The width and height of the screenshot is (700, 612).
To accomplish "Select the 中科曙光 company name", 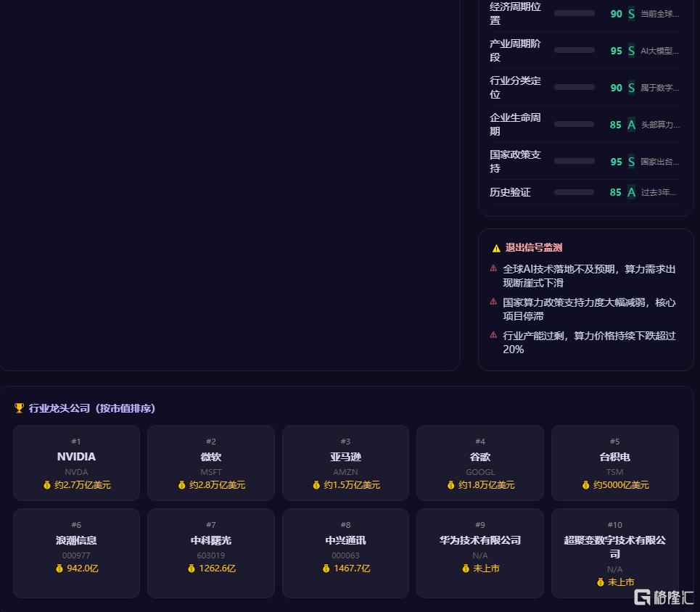I will (210, 541).
